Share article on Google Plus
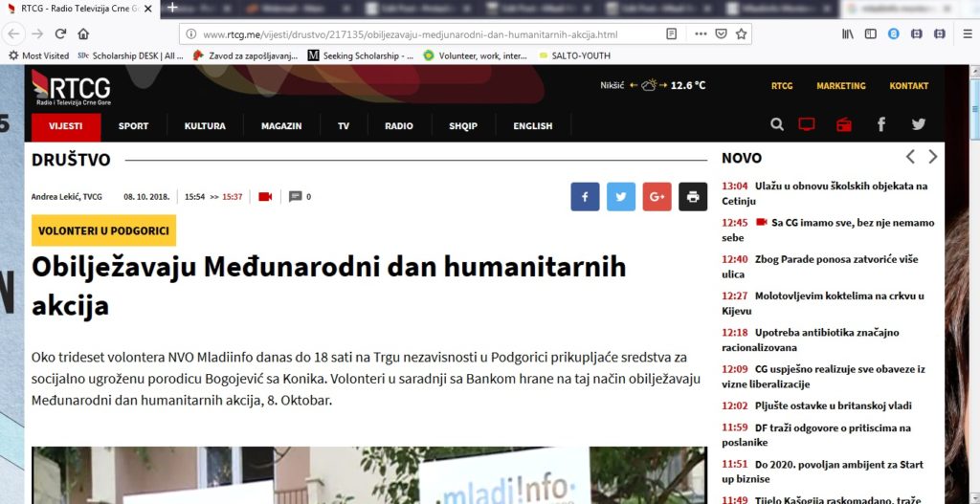The height and width of the screenshot is (504, 980). pos(657,196)
